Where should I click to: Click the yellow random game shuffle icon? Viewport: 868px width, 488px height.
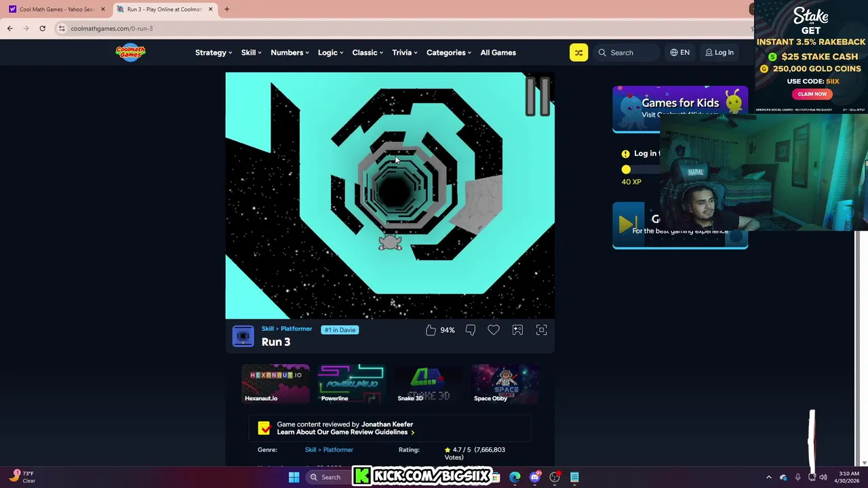578,52
